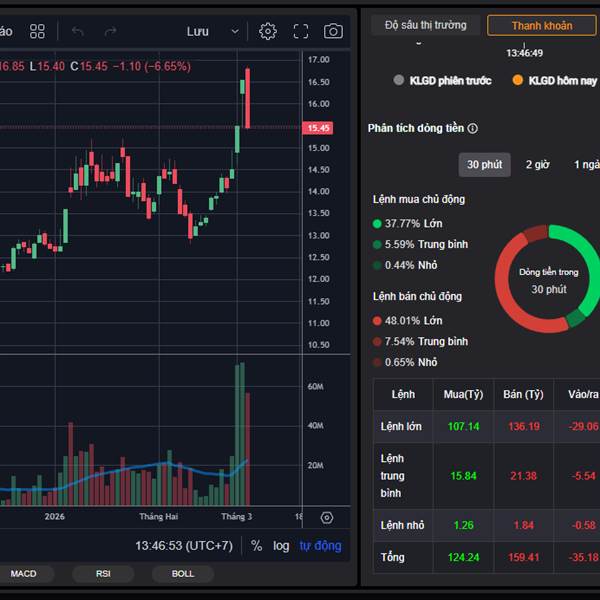
Task: Click total buy value 124.24
Action: coord(463,557)
